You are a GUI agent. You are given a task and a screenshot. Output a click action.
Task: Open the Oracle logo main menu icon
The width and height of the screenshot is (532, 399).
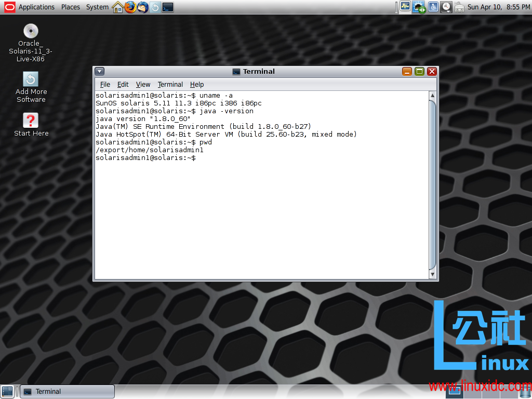coord(9,7)
